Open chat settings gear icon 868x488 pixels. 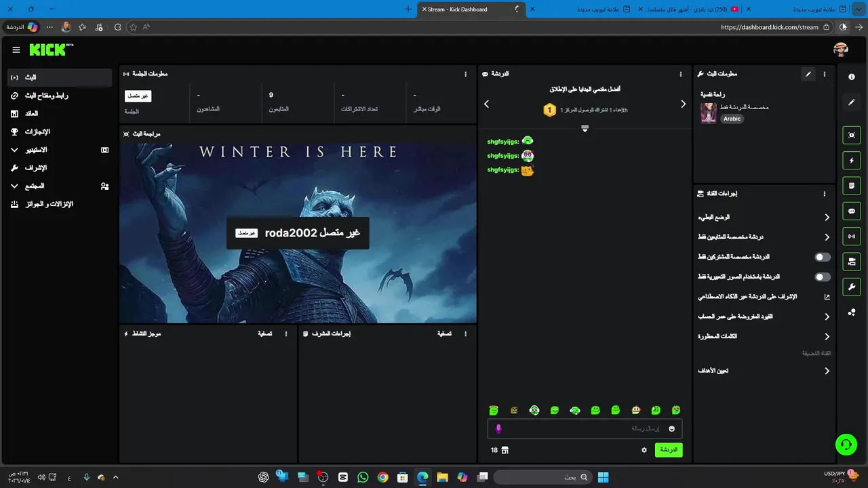tap(644, 450)
